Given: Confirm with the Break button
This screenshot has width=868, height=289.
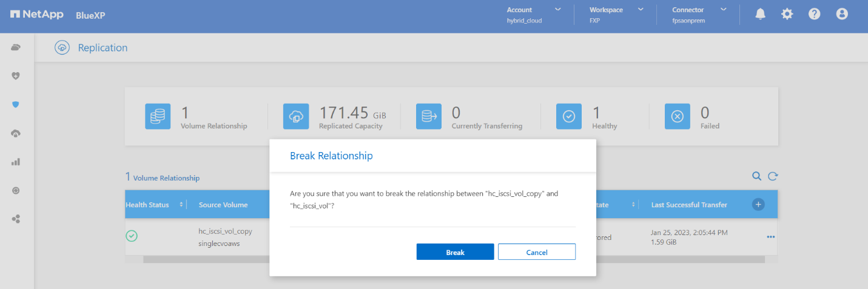Looking at the screenshot, I should pyautogui.click(x=455, y=252).
